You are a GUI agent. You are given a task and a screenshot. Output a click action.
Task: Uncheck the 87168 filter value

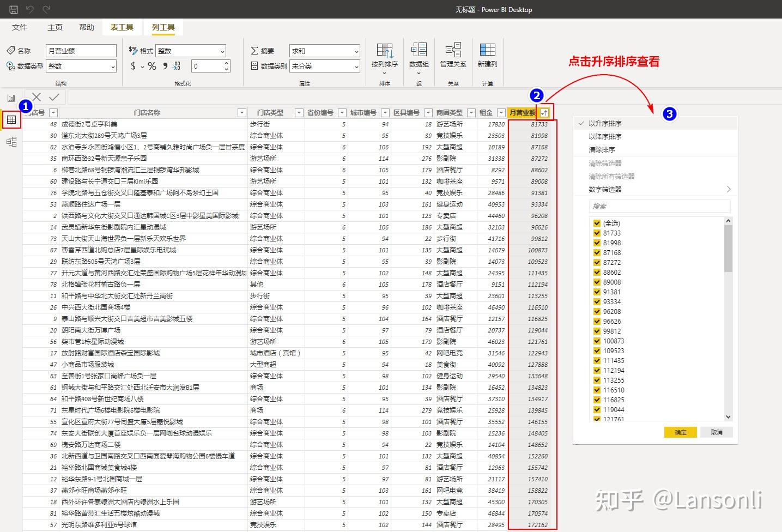click(597, 252)
